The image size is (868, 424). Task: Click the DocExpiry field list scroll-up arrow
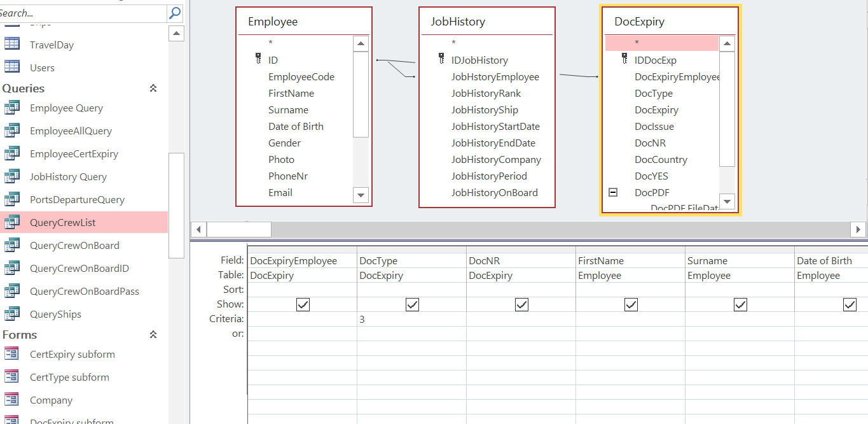[727, 44]
